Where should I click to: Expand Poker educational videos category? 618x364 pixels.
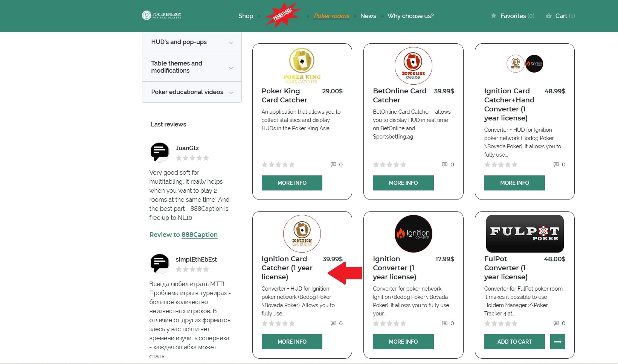[x=192, y=92]
